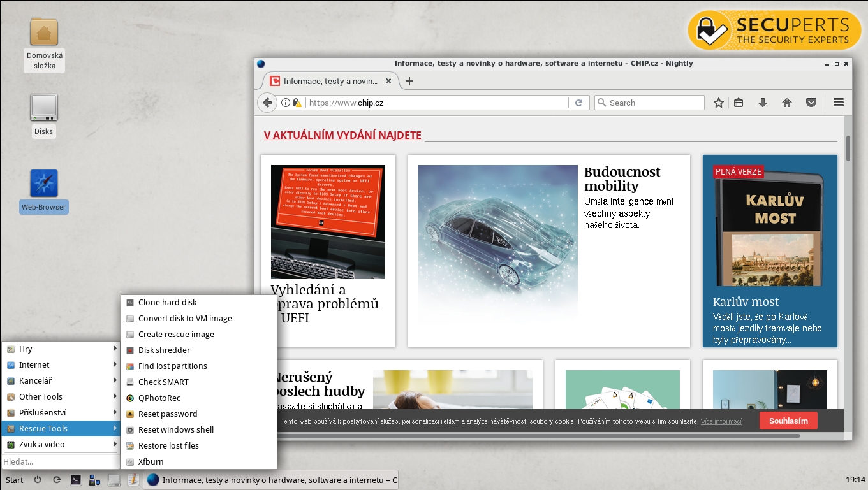This screenshot has width=868, height=490.
Task: Expand the Other Tools submenu
Action: tap(61, 396)
